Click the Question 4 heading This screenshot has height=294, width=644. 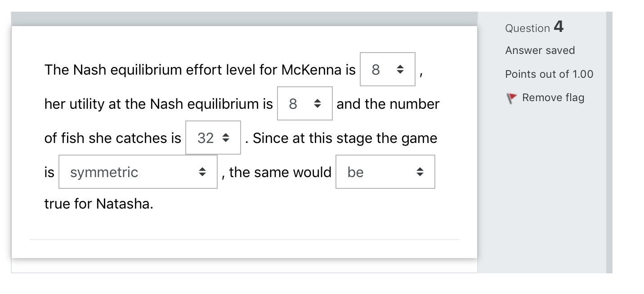pos(534,27)
